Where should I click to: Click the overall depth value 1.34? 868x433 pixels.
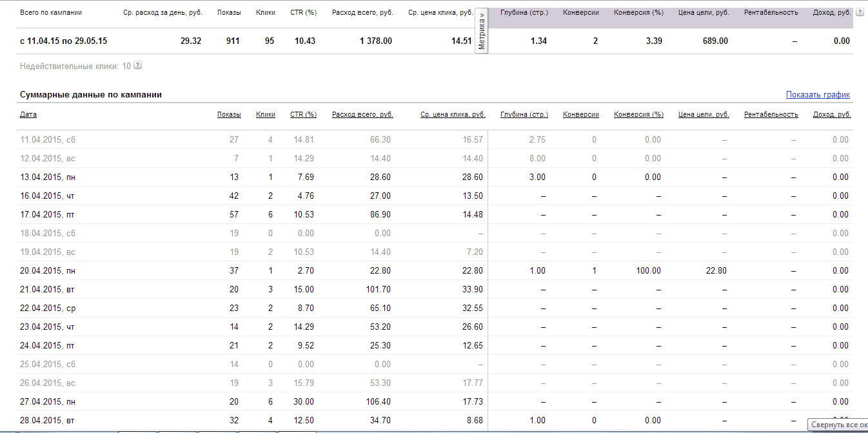(x=538, y=41)
